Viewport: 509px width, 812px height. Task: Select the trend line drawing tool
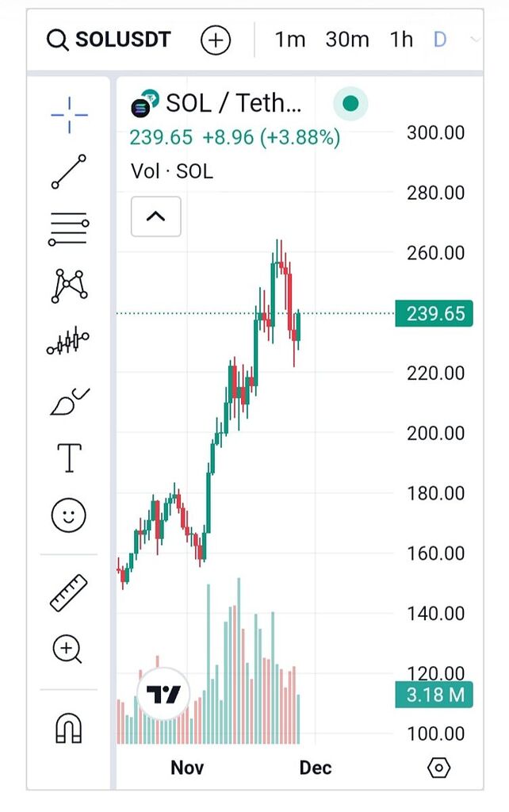[x=69, y=171]
